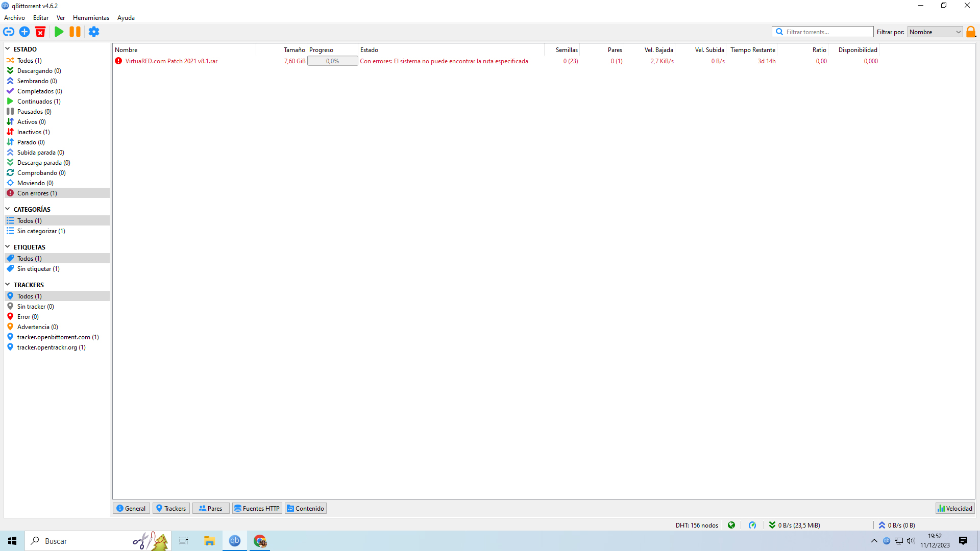980x551 pixels.
Task: Click the connection status globe icon
Action: tap(731, 525)
